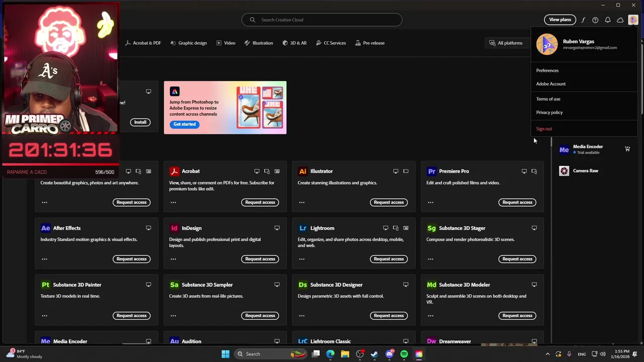Click the InDesign Id app icon
Image resolution: width=644 pixels, height=362 pixels.
tap(174, 228)
